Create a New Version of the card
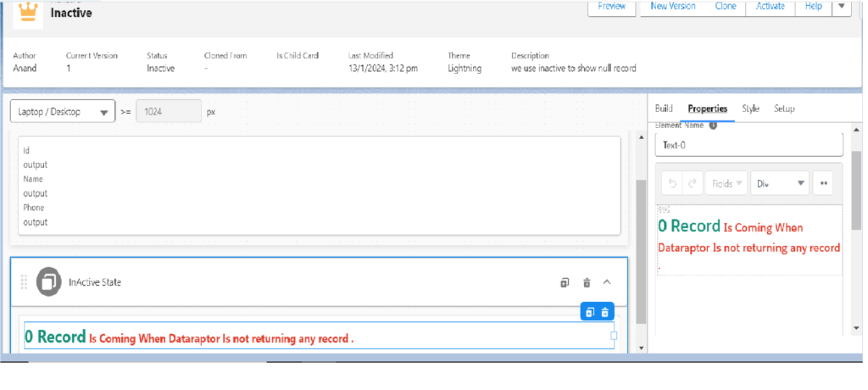 pos(672,7)
